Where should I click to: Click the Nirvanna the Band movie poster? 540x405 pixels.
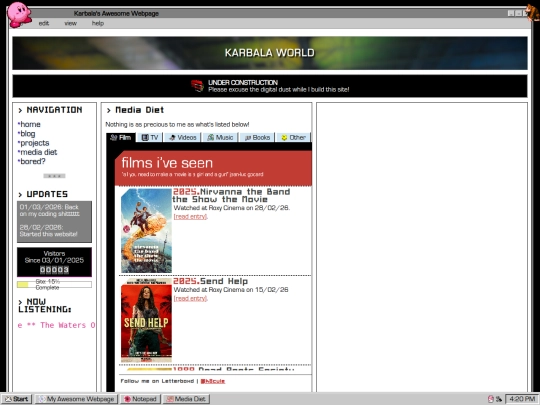coord(146,230)
